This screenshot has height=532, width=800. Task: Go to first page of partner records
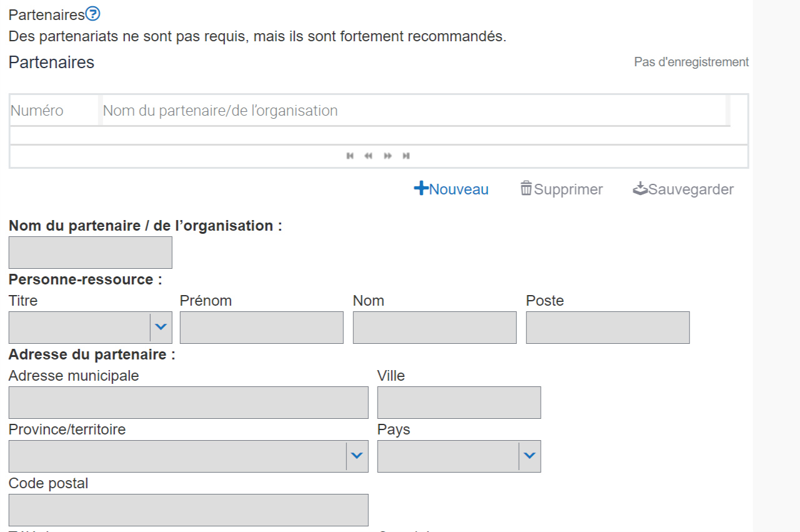click(350, 156)
